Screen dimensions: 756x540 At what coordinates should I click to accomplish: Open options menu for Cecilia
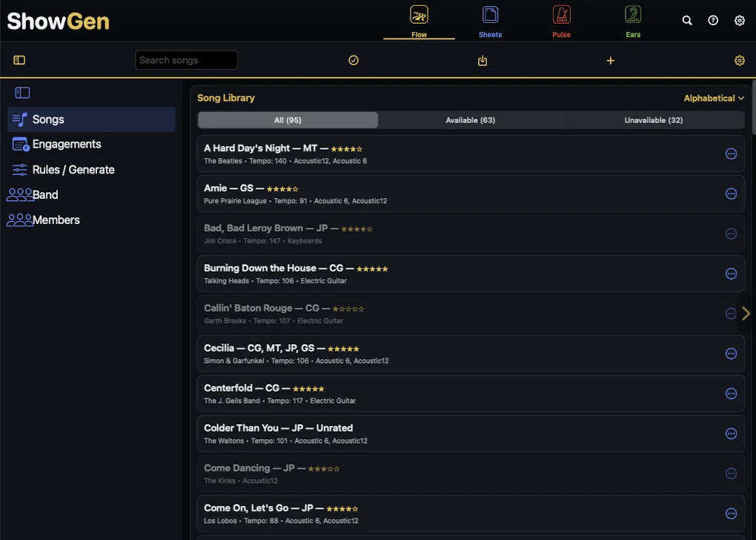pyautogui.click(x=731, y=354)
